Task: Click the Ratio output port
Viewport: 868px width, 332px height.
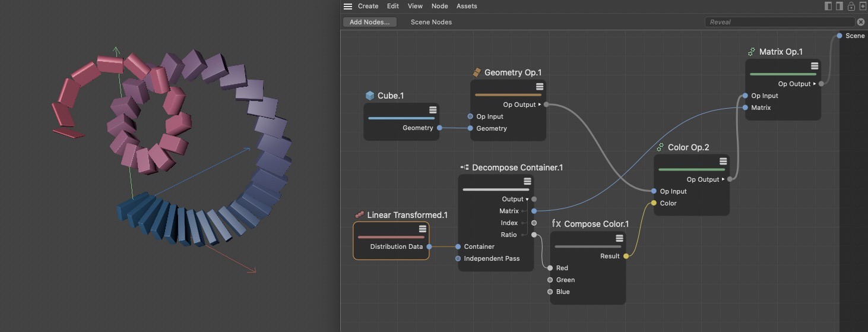Action: (534, 235)
